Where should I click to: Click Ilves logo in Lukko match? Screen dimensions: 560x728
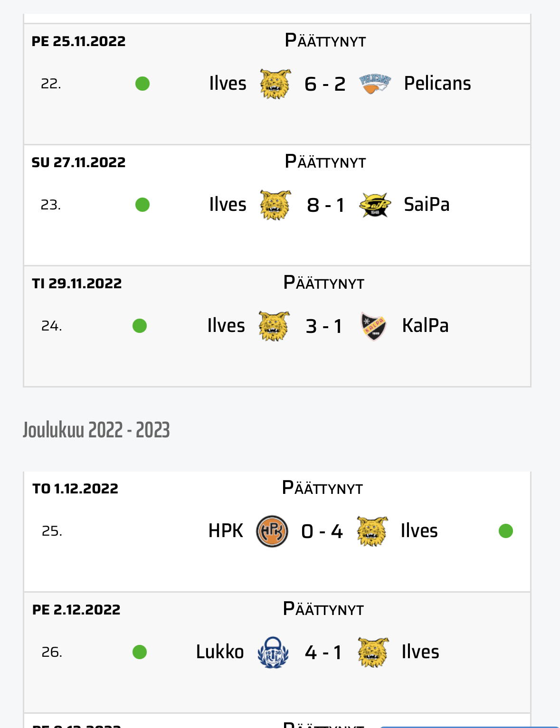(x=373, y=652)
